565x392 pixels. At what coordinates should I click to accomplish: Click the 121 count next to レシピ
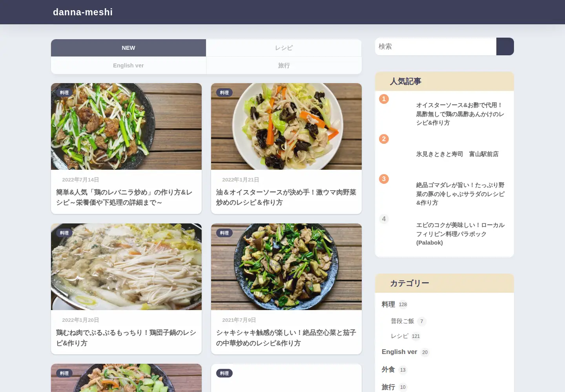(x=416, y=336)
